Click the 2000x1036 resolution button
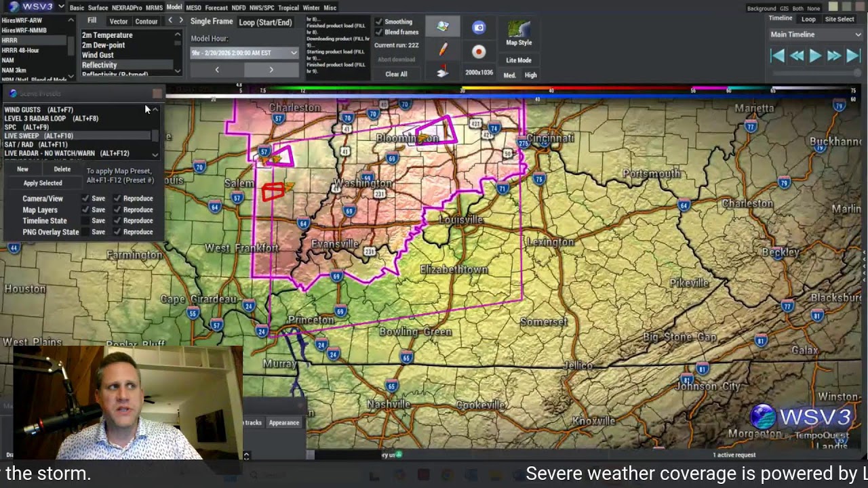 [479, 73]
